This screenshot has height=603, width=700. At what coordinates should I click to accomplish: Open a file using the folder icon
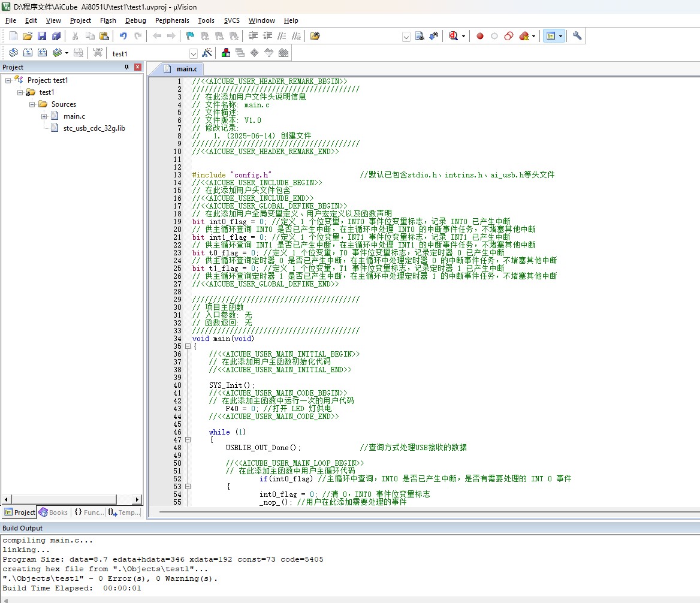28,36
